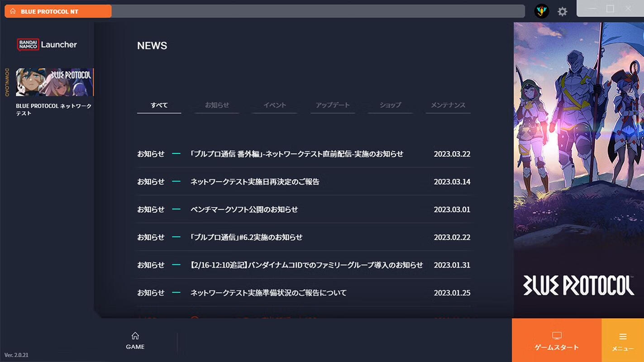The width and height of the screenshot is (644, 362).
Task: Switch to the すべて news tab
Action: click(x=159, y=105)
